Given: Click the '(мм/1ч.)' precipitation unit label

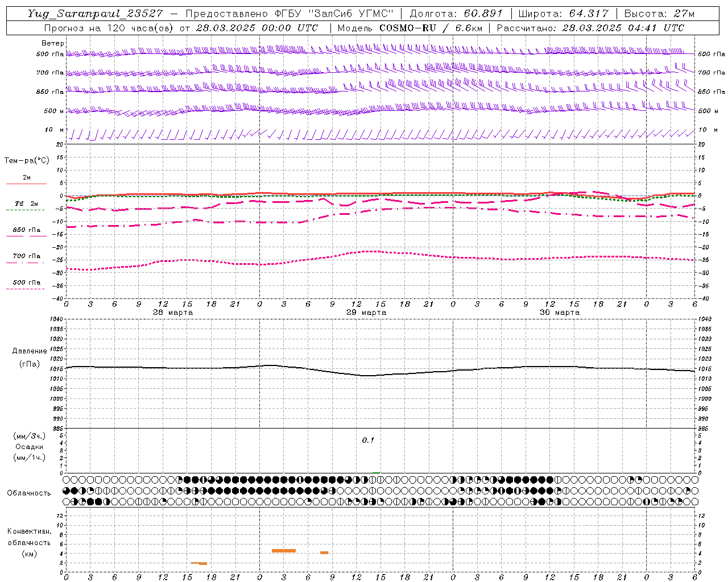Looking at the screenshot, I should tap(30, 458).
